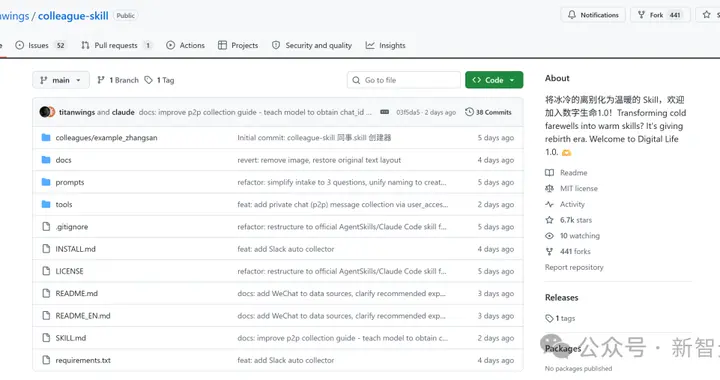Image resolution: width=720 pixels, height=380 pixels.
Task: Open the Insights tab
Action: coord(385,45)
